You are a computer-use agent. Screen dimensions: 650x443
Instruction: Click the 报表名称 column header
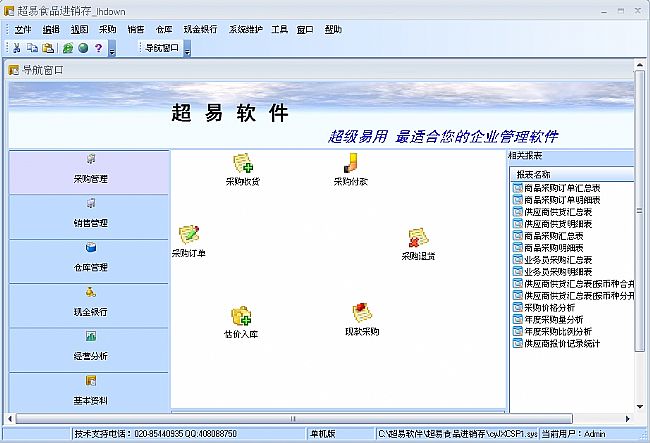(572, 174)
